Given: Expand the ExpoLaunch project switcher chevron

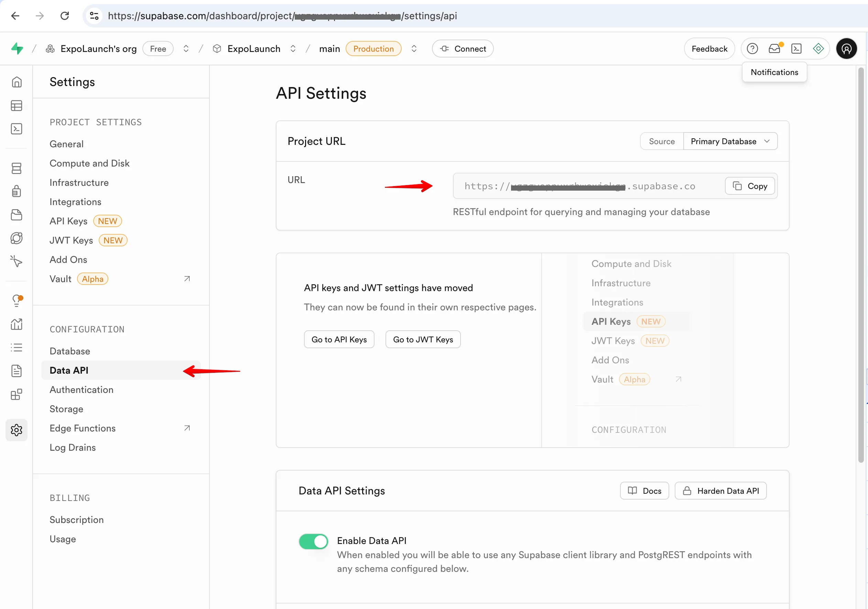Looking at the screenshot, I should (x=293, y=49).
